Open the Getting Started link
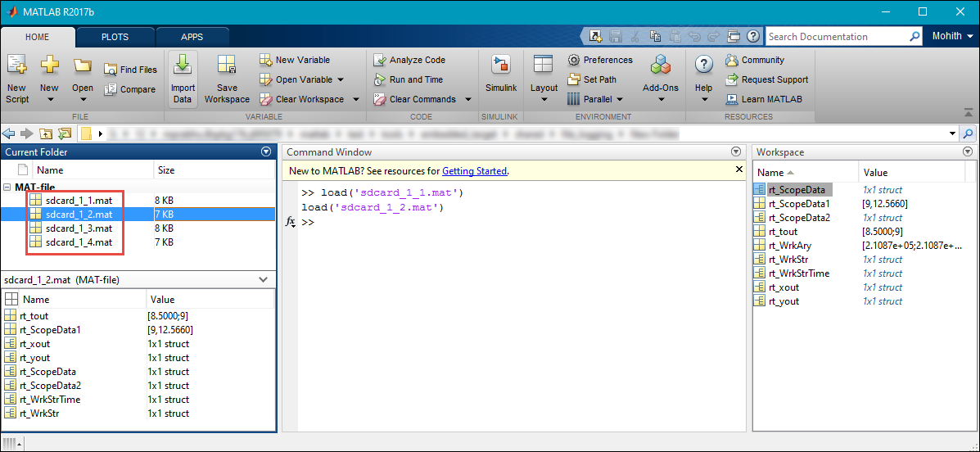Image resolution: width=980 pixels, height=452 pixels. point(474,171)
